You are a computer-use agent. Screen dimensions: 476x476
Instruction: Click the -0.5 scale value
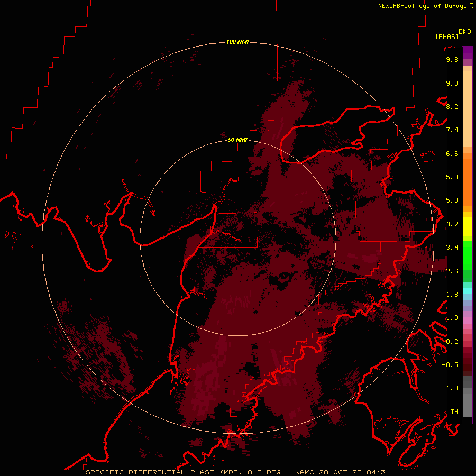[x=450, y=365]
